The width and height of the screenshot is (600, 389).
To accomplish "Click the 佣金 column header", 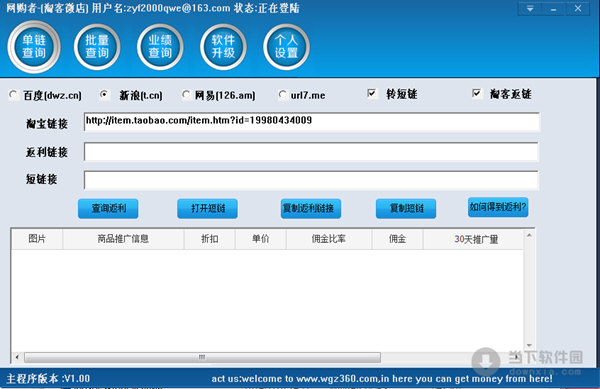I will tap(398, 239).
